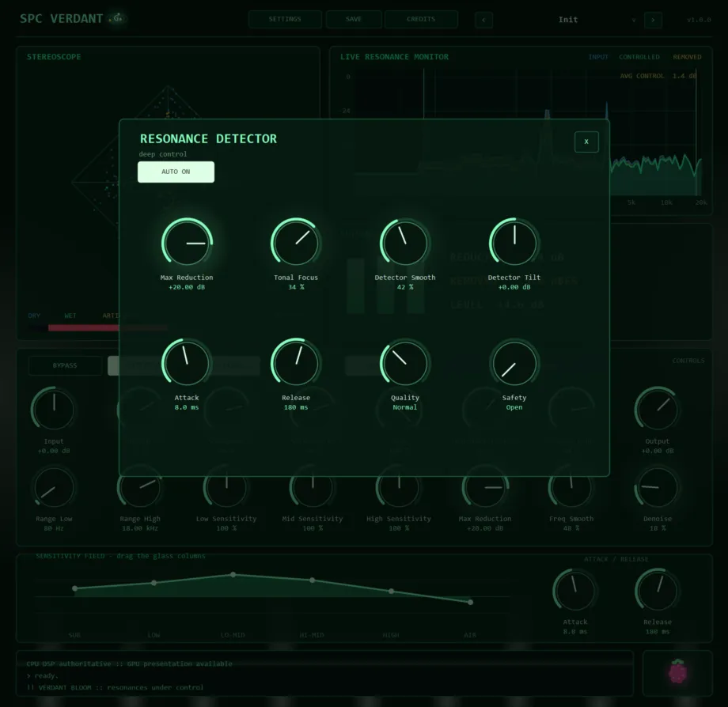Go to the previous preset with the left arrow

pyautogui.click(x=483, y=20)
